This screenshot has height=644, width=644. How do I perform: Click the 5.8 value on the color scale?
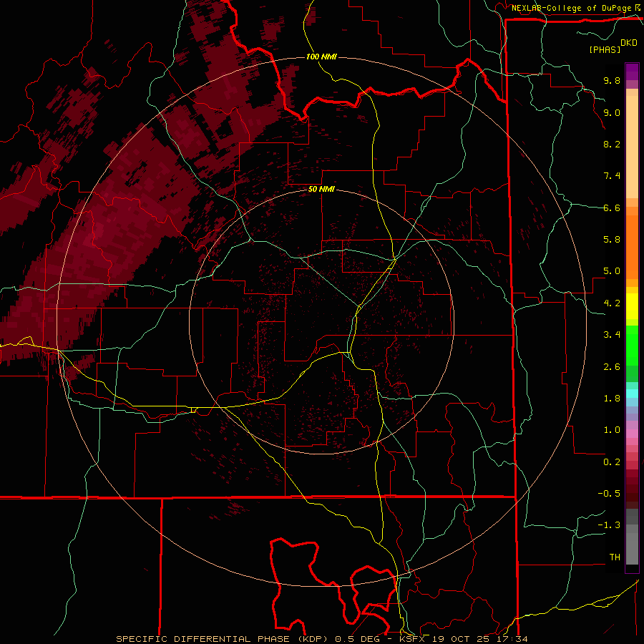coord(612,240)
